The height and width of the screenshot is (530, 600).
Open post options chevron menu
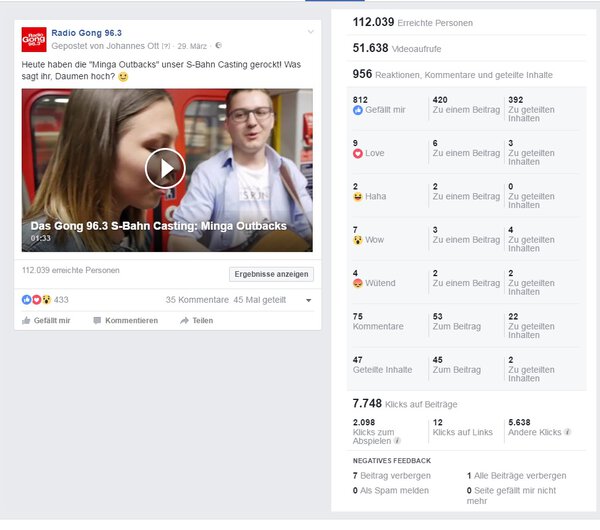pyautogui.click(x=311, y=32)
